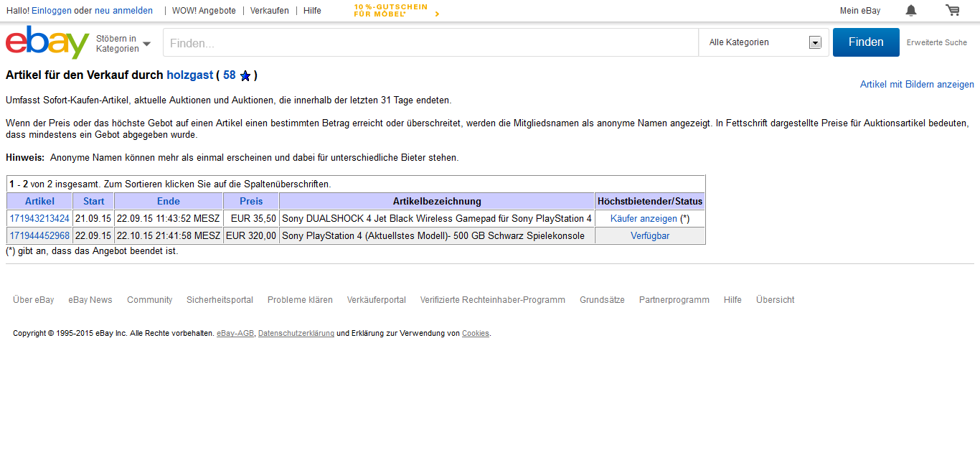Click the Einloggen link
Viewport: 980px width, 455px height.
[52, 11]
